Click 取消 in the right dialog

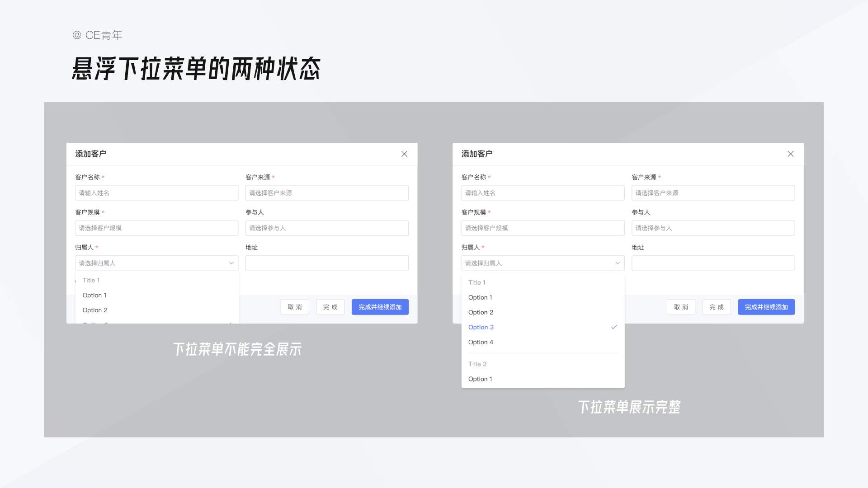(680, 307)
